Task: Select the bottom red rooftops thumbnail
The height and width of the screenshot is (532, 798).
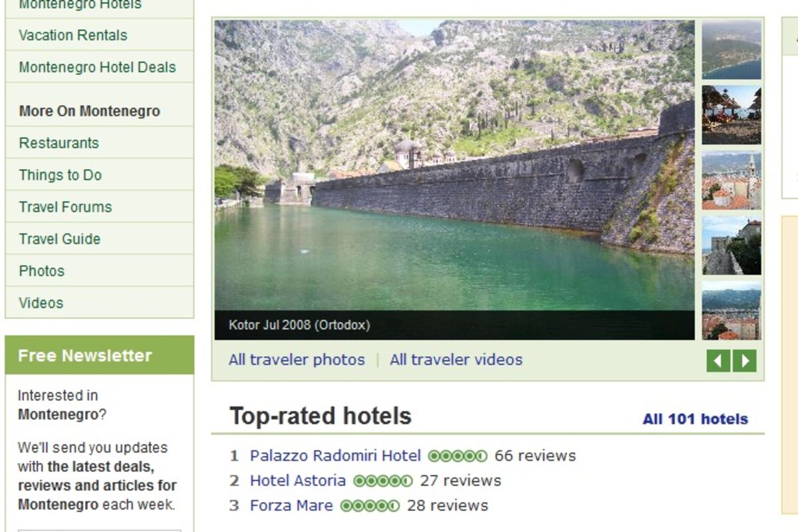Action: (731, 311)
